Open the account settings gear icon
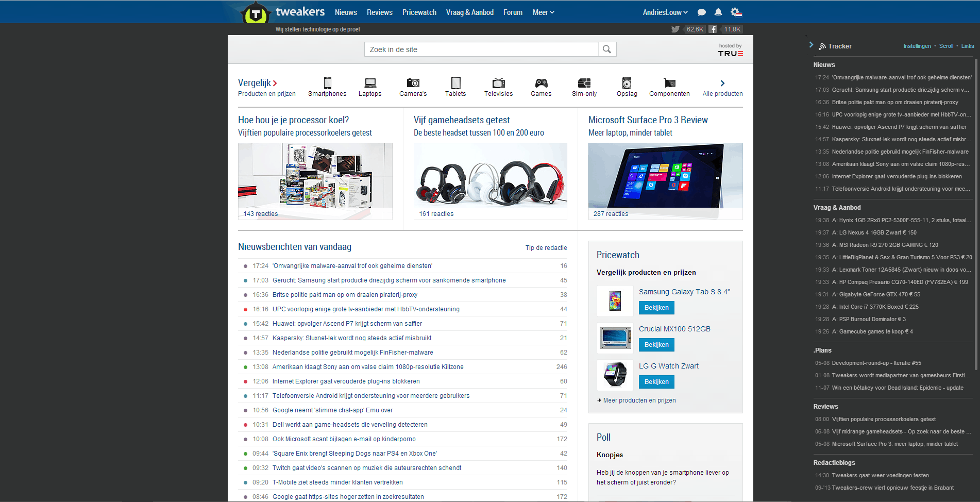980x502 pixels. coord(736,12)
